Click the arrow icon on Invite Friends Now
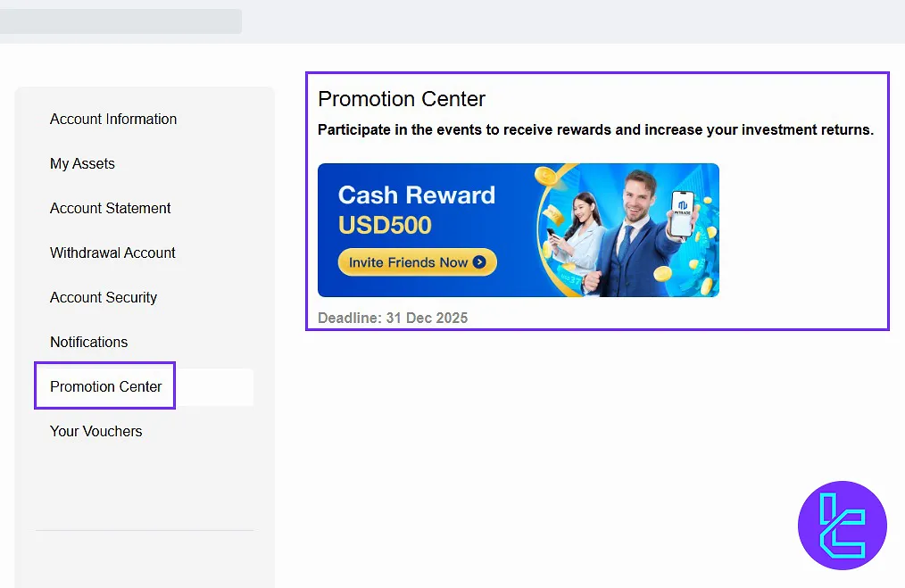905x588 pixels. click(x=479, y=262)
